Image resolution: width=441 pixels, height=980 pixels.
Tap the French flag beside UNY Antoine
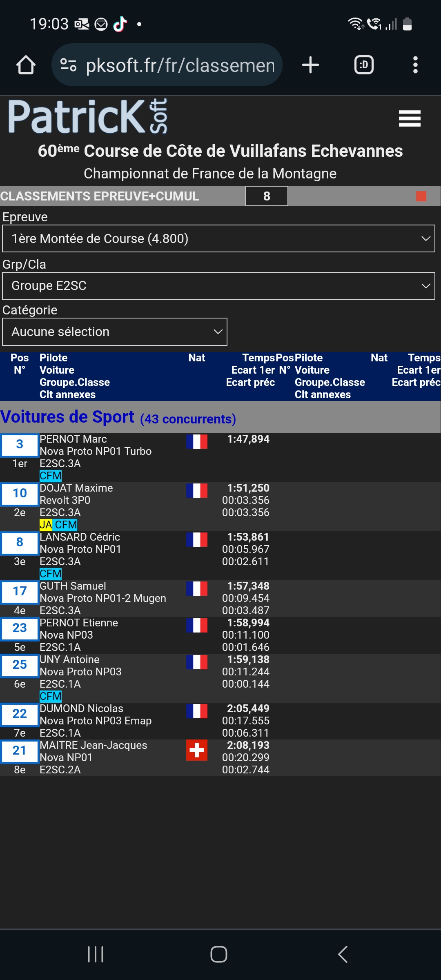(x=197, y=662)
